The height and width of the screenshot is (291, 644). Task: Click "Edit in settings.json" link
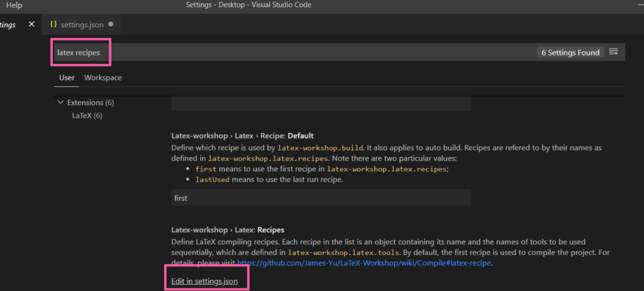click(204, 282)
